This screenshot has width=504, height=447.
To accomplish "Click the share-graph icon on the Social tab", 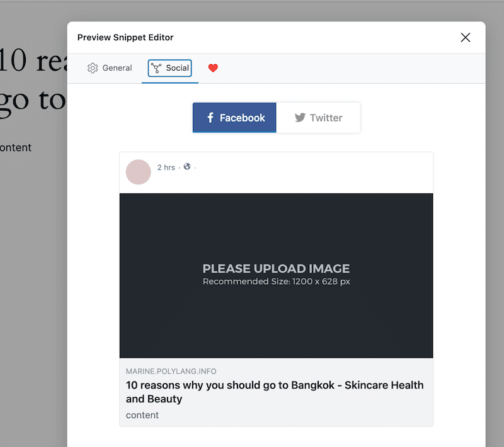I will [156, 69].
